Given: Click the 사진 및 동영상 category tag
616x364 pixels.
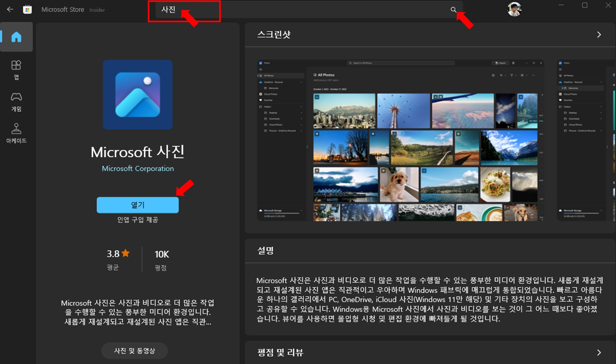Looking at the screenshot, I should coord(134,351).
